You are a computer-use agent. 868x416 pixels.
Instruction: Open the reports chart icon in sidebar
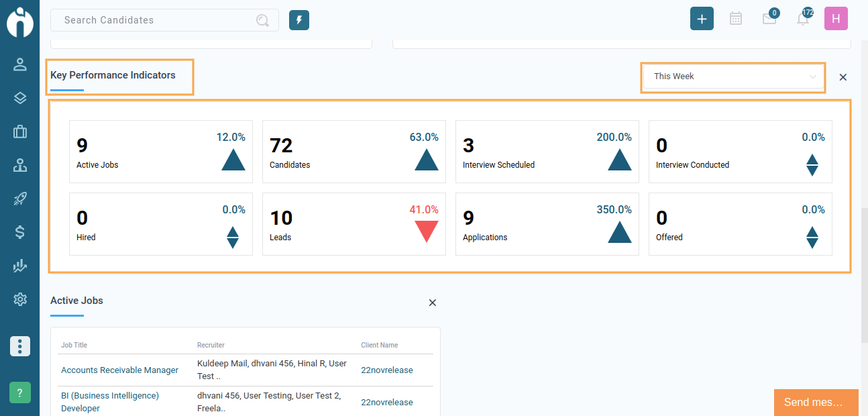(20, 266)
